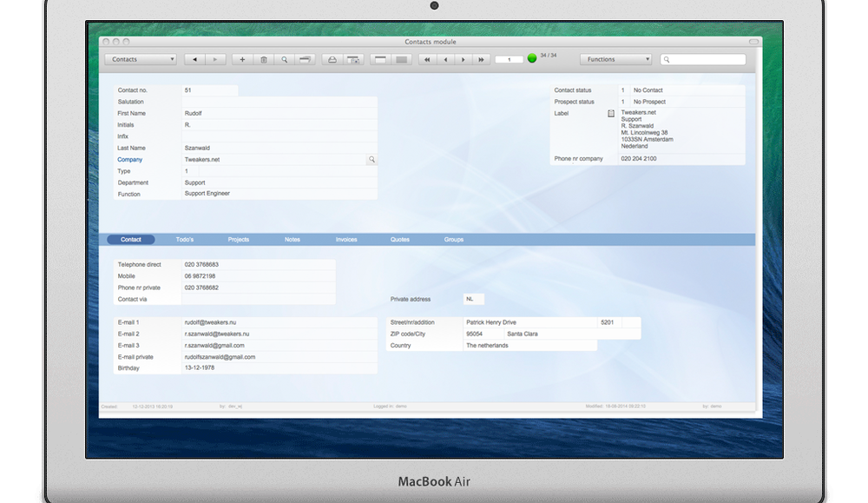The height and width of the screenshot is (503, 868).
Task: Delete the current record using the trash icon
Action: (263, 59)
